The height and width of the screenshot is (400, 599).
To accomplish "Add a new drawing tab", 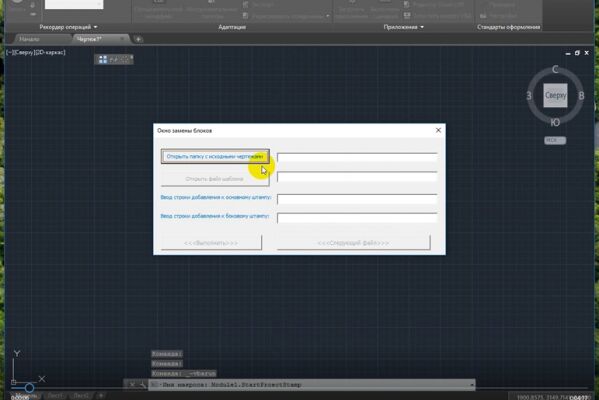I will [138, 39].
